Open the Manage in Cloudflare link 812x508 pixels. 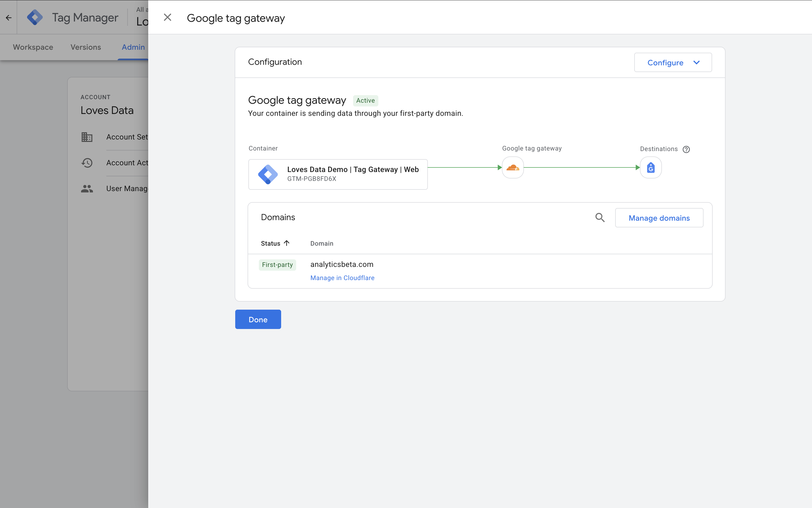coord(342,278)
